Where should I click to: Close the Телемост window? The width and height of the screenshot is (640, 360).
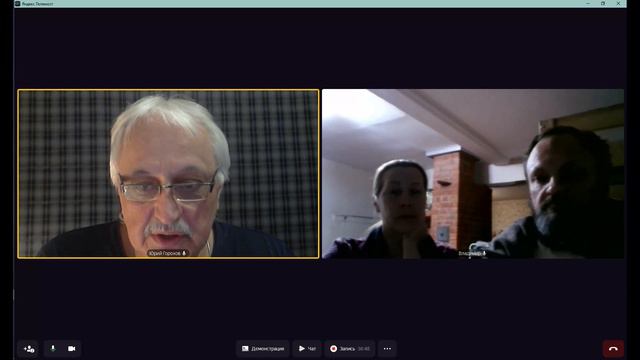tap(618, 3)
